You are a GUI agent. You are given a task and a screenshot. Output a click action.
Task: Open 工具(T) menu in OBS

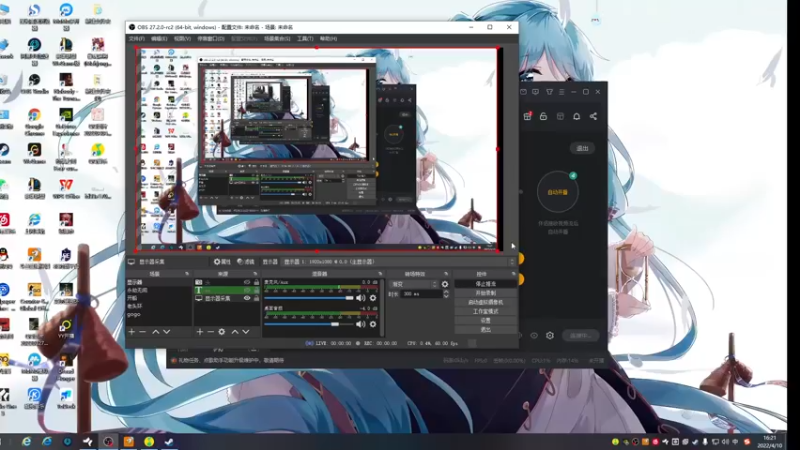[x=305, y=39]
